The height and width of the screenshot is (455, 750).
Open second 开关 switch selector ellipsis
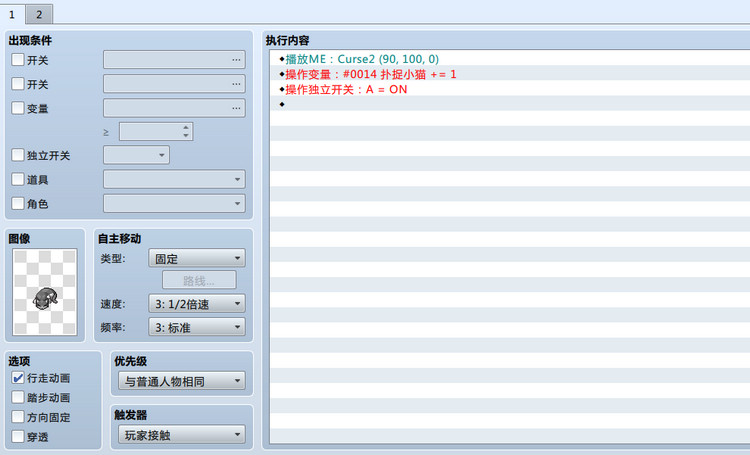236,84
